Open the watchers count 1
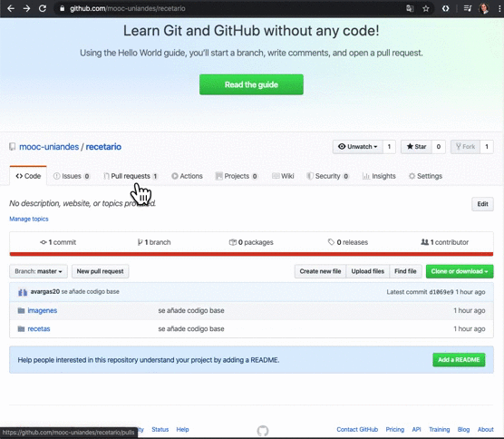Screen dimensions: 504x439 [x=389, y=147]
